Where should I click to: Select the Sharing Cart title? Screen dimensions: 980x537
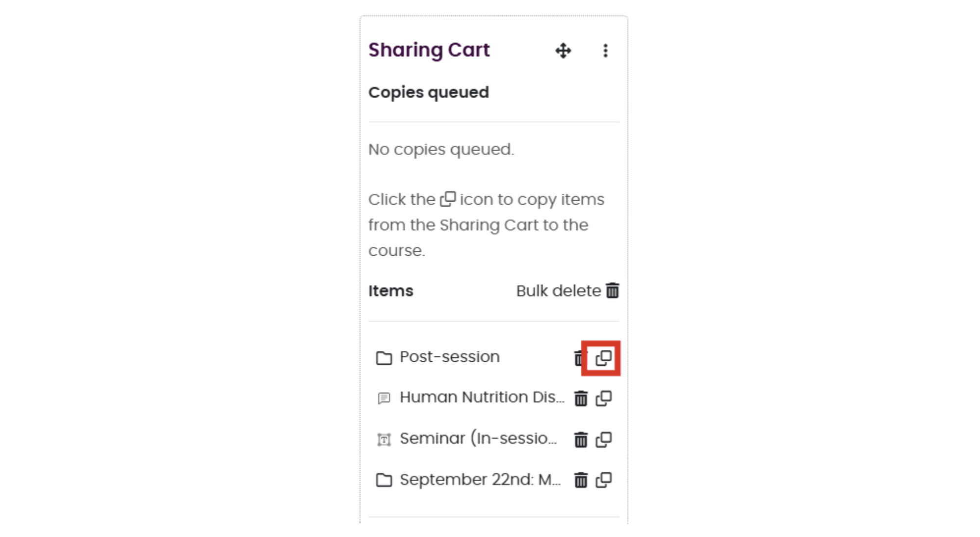coord(429,49)
